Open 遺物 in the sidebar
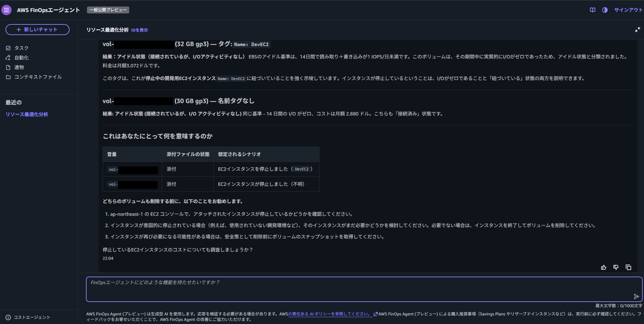 pyautogui.click(x=19, y=67)
